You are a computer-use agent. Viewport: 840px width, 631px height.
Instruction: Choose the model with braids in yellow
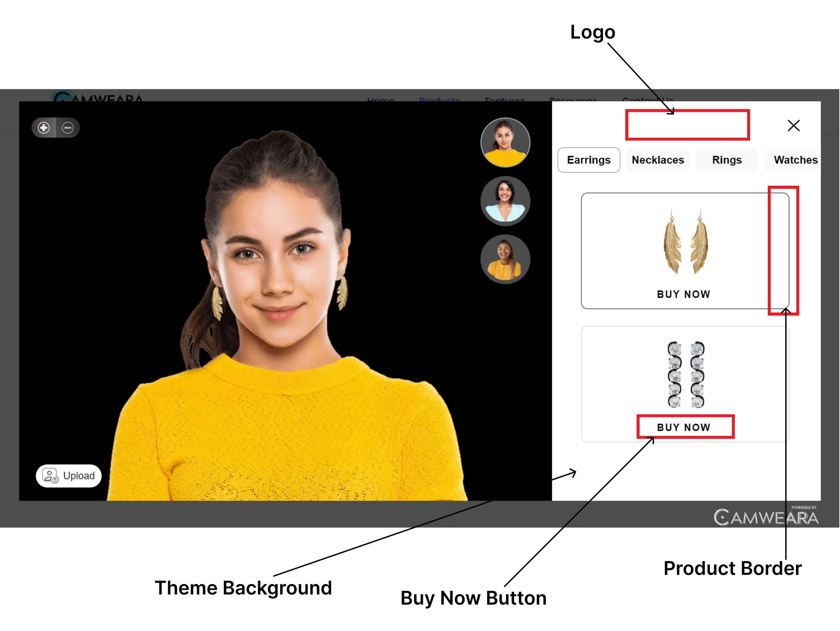coord(505,259)
